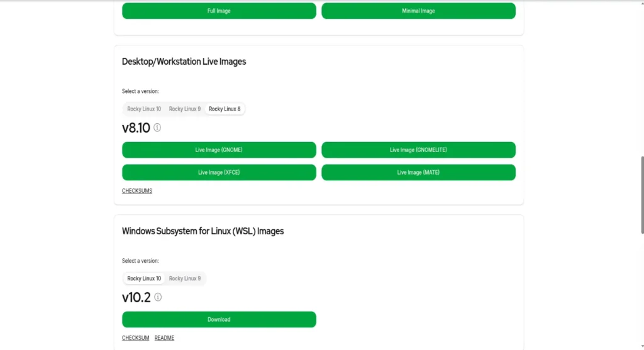Choose Rocky Linux 10 under WSL Images
The height and width of the screenshot is (350, 644).
click(x=144, y=278)
